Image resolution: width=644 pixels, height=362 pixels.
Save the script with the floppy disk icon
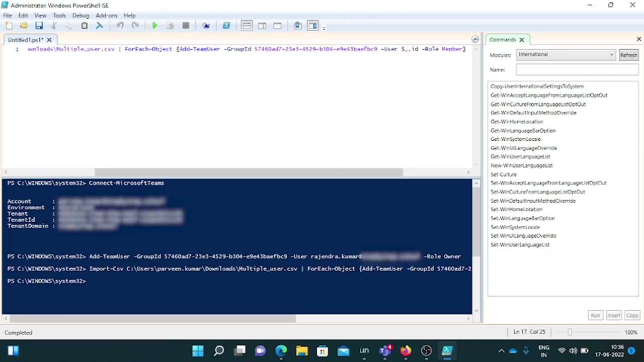point(39,26)
